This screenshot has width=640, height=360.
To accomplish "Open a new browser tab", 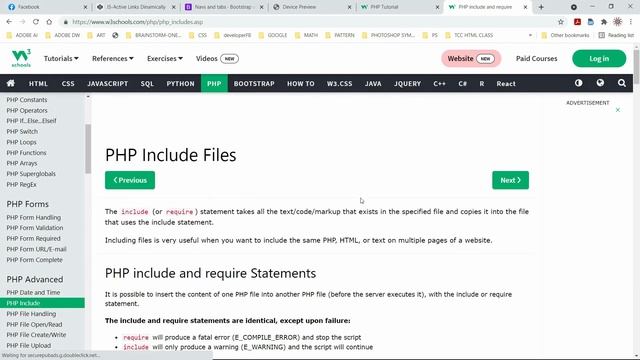I will tap(541, 7).
